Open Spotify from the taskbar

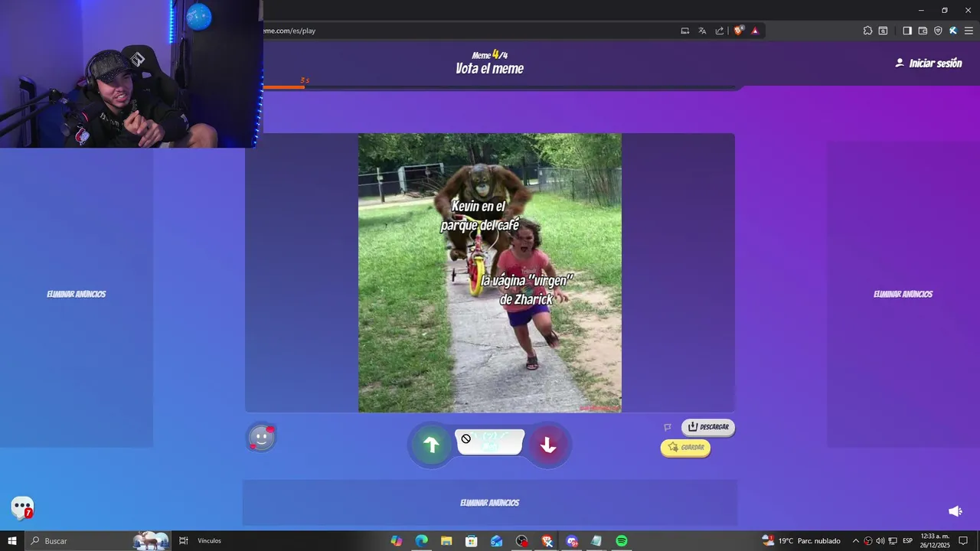click(x=622, y=541)
